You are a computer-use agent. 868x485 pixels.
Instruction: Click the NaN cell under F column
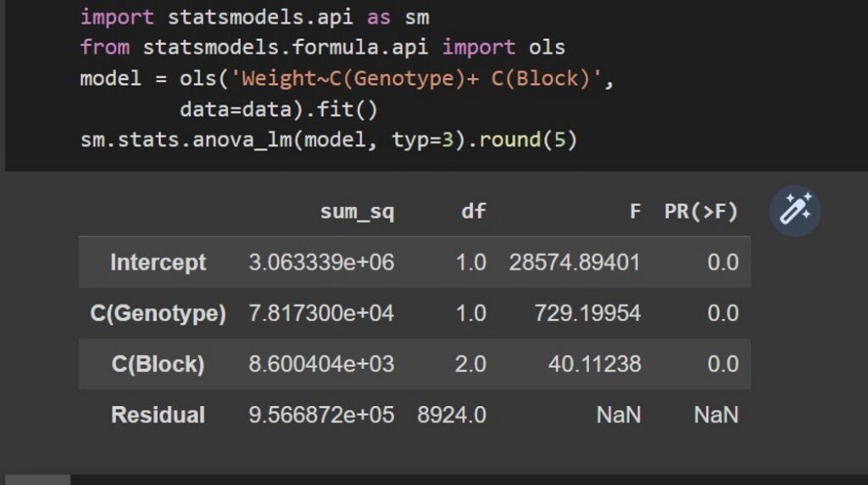(618, 415)
